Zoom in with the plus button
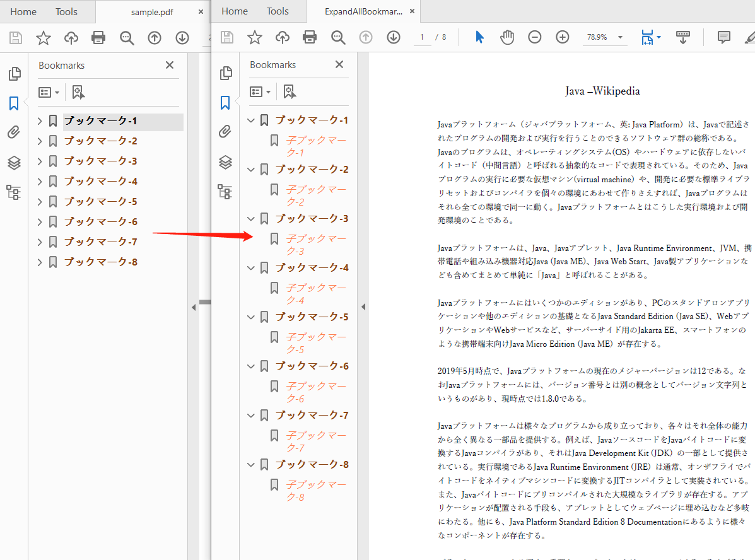The image size is (755, 560). (563, 37)
